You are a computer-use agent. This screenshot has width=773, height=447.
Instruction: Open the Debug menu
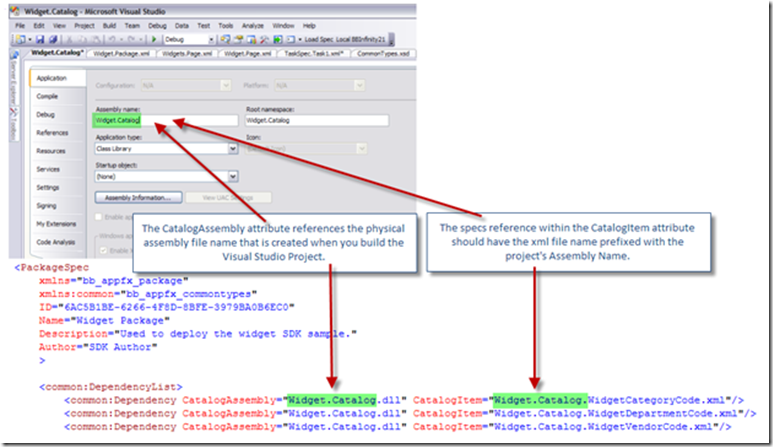[x=157, y=26]
